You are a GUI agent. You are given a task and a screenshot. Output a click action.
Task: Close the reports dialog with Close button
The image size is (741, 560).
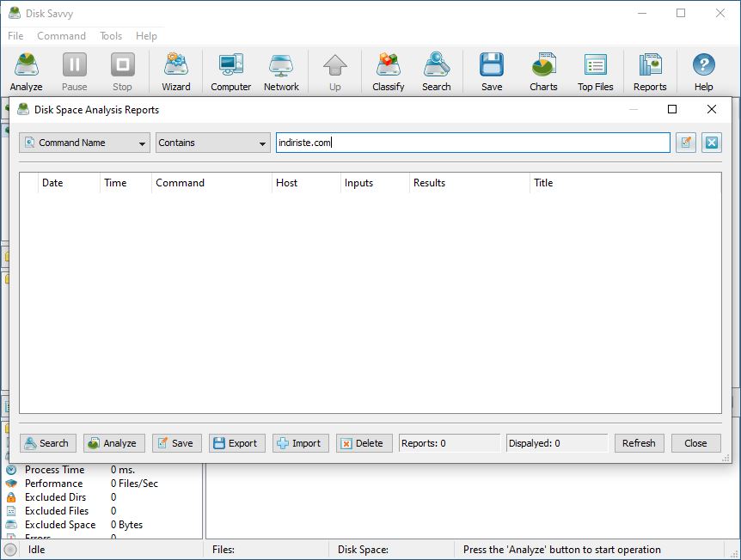pos(695,443)
